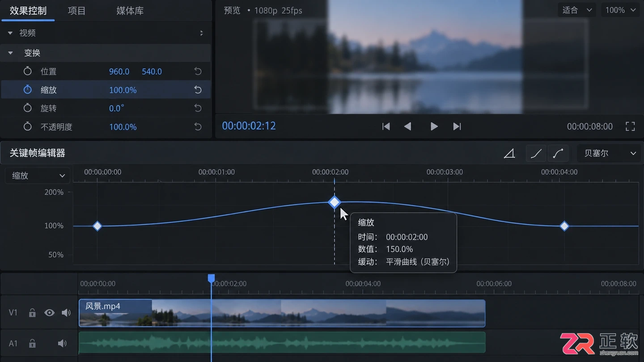Toggle keyframe stopwatch for 位置
The width and height of the screenshot is (644, 362).
coord(28,72)
